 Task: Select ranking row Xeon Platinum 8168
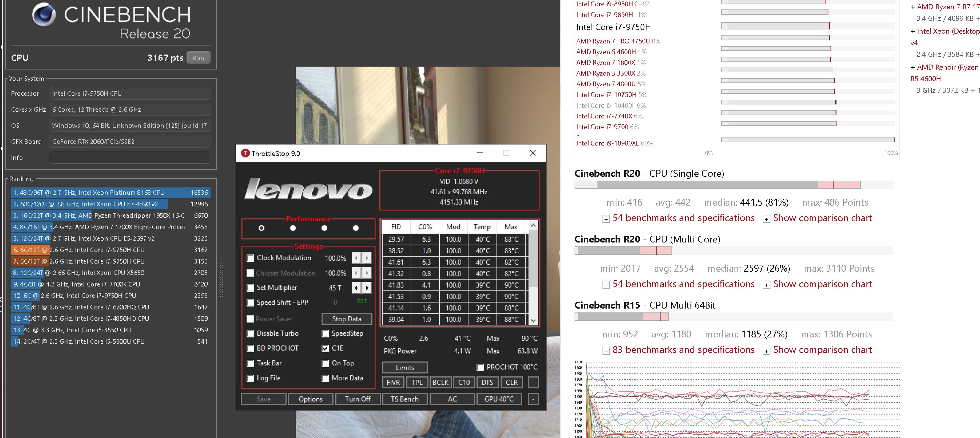click(x=111, y=193)
